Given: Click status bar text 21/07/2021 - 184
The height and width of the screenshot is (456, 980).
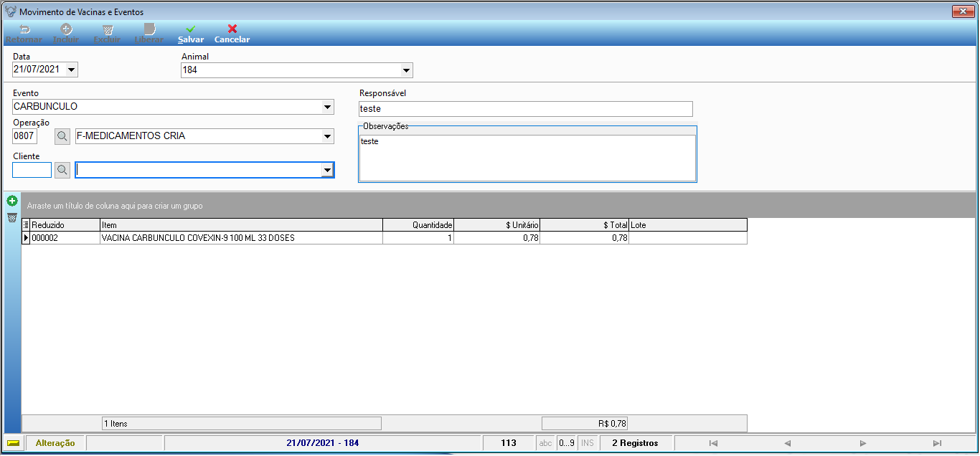Looking at the screenshot, I should [322, 443].
